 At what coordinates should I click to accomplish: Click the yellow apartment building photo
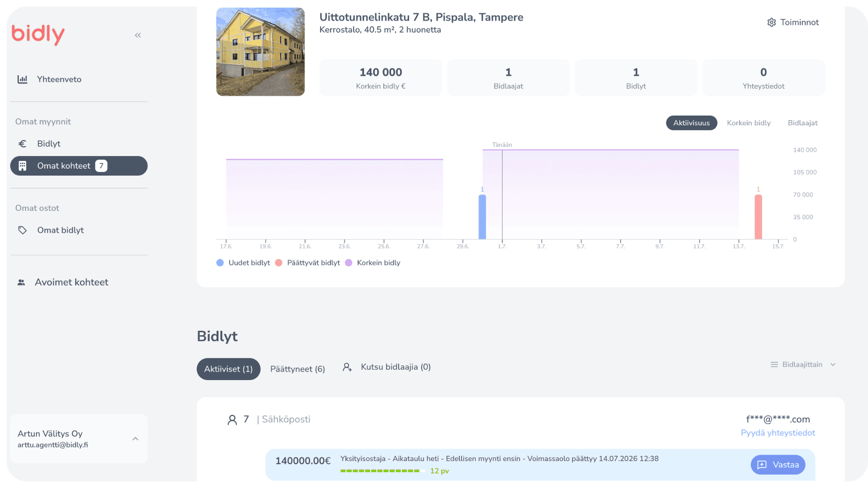(260, 52)
